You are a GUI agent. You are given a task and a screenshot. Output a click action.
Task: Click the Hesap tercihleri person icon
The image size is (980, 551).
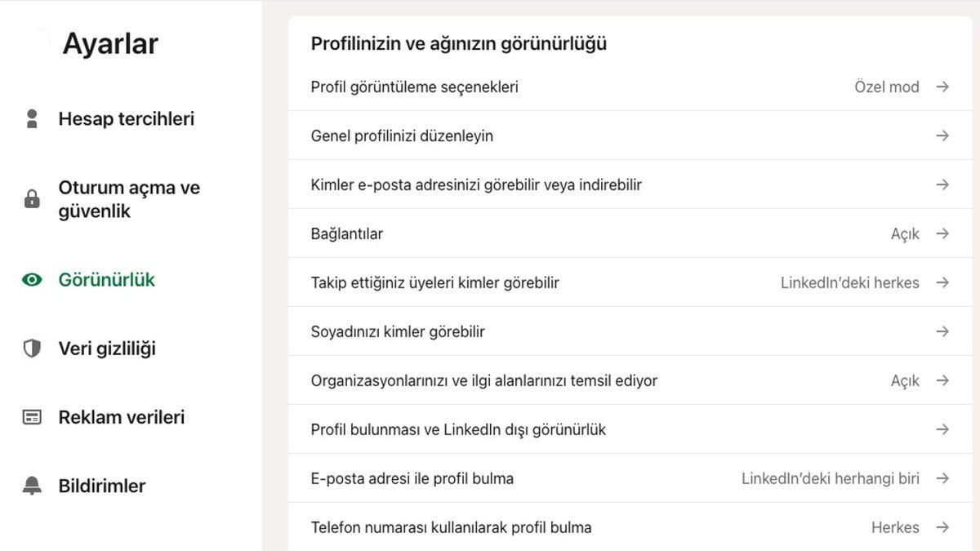(31, 118)
